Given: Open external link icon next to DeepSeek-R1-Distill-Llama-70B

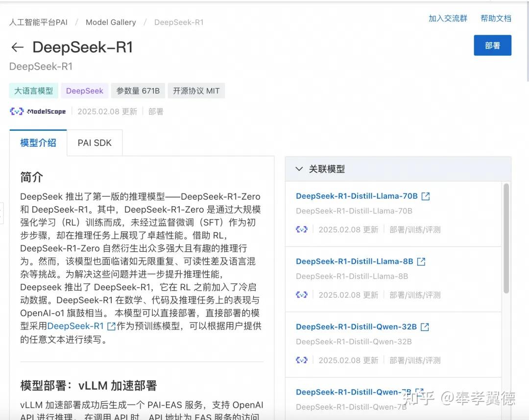Looking at the screenshot, I should 426,195.
